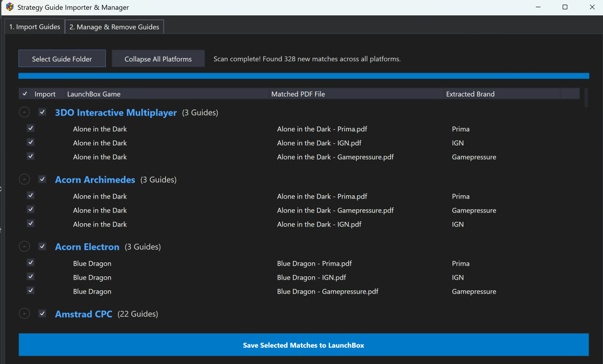Viewport: 603px width, 364px height.
Task: Collapse the Acorn Archimedes platform group
Action: [x=24, y=179]
